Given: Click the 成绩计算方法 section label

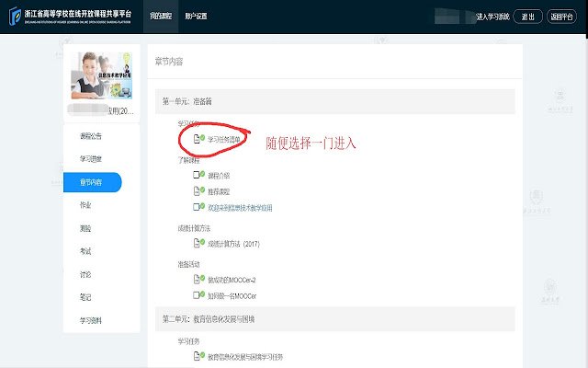Looking at the screenshot, I should coord(194,228).
